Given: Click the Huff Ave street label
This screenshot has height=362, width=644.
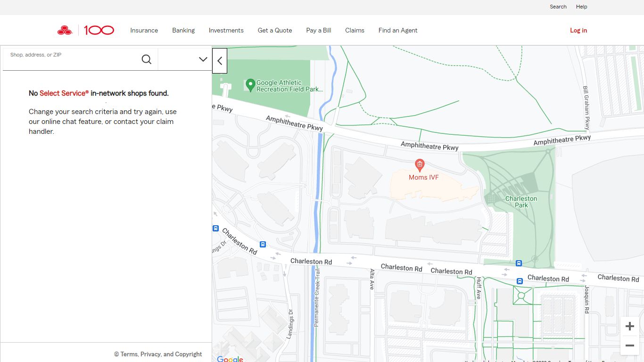Looking at the screenshot, I should [479, 288].
